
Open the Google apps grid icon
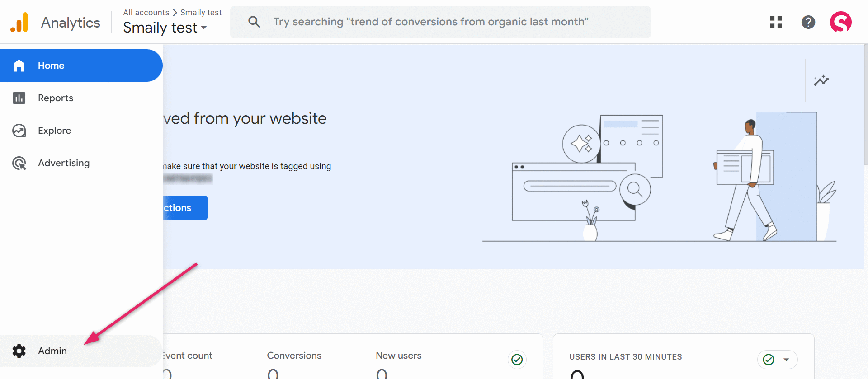click(776, 22)
